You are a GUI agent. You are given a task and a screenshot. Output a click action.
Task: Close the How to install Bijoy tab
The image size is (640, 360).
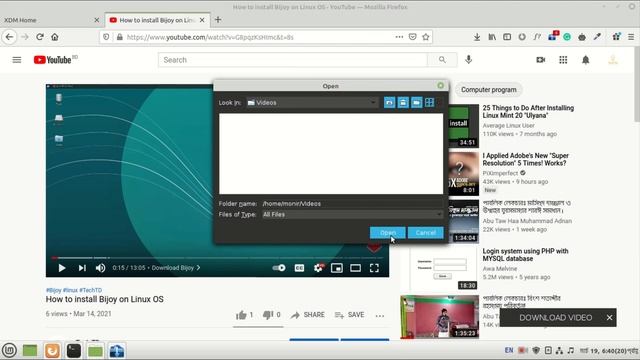click(x=202, y=20)
